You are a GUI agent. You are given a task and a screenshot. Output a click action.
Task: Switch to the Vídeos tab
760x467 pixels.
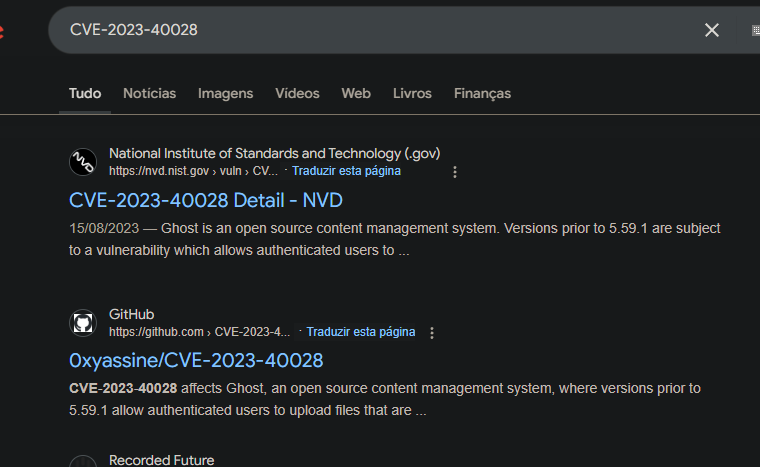(297, 93)
